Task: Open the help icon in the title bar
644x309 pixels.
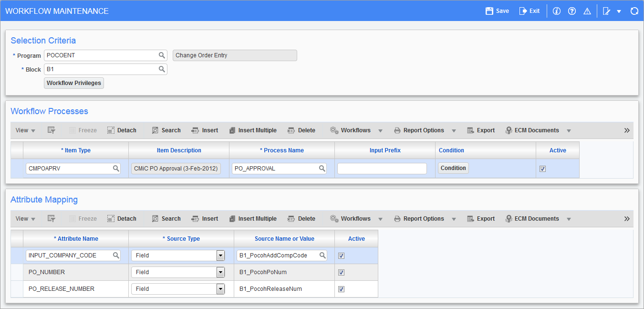Action: (572, 11)
